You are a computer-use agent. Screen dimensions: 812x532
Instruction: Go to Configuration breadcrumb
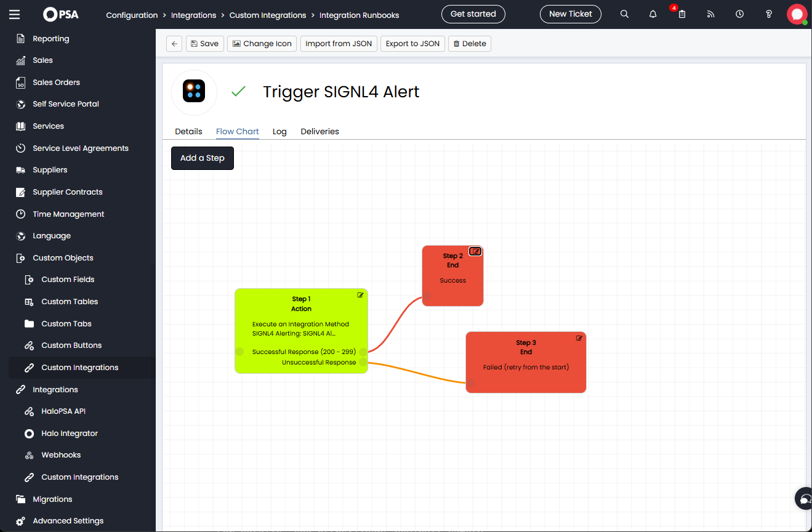[132, 15]
